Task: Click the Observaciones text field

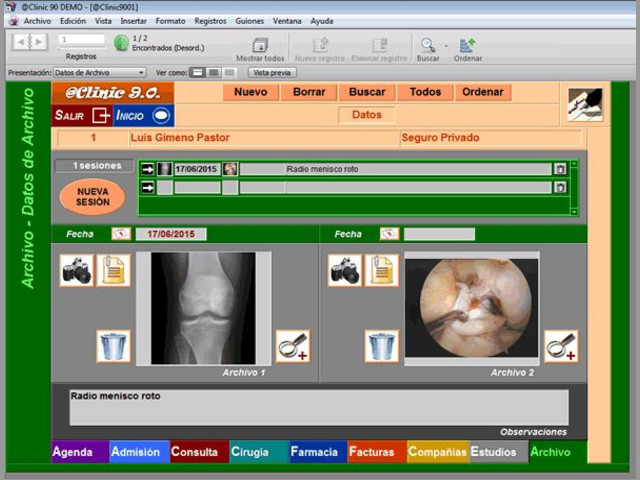Action: click(319, 407)
